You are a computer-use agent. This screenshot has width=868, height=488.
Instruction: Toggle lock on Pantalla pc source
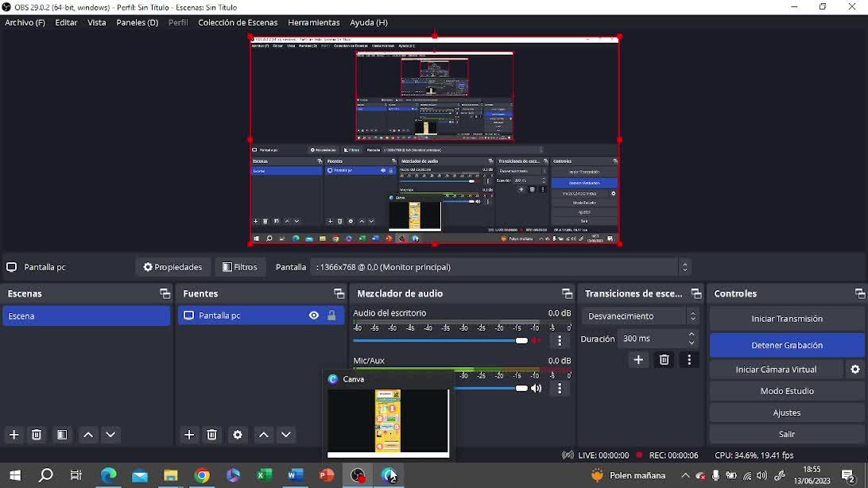click(331, 316)
